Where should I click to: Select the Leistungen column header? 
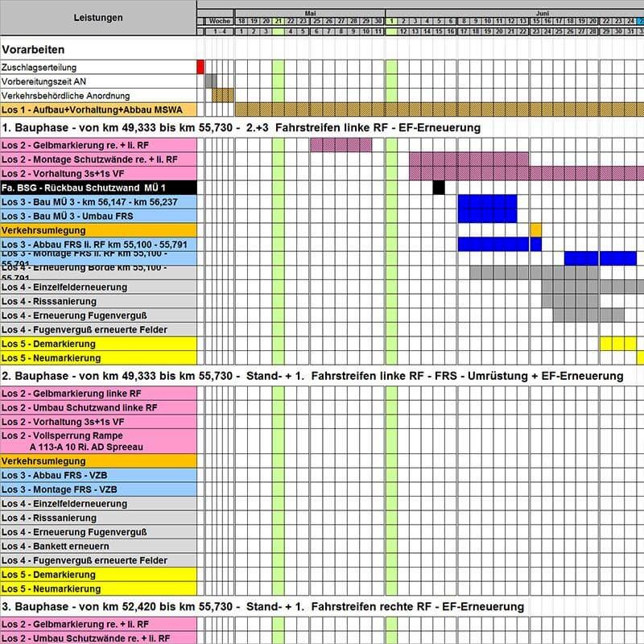98,18
